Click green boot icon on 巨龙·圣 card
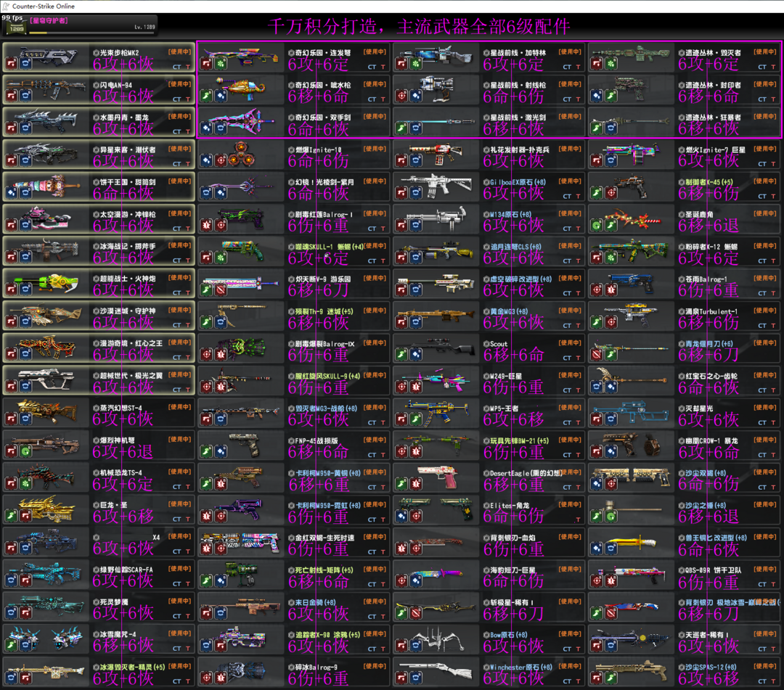 11,516
